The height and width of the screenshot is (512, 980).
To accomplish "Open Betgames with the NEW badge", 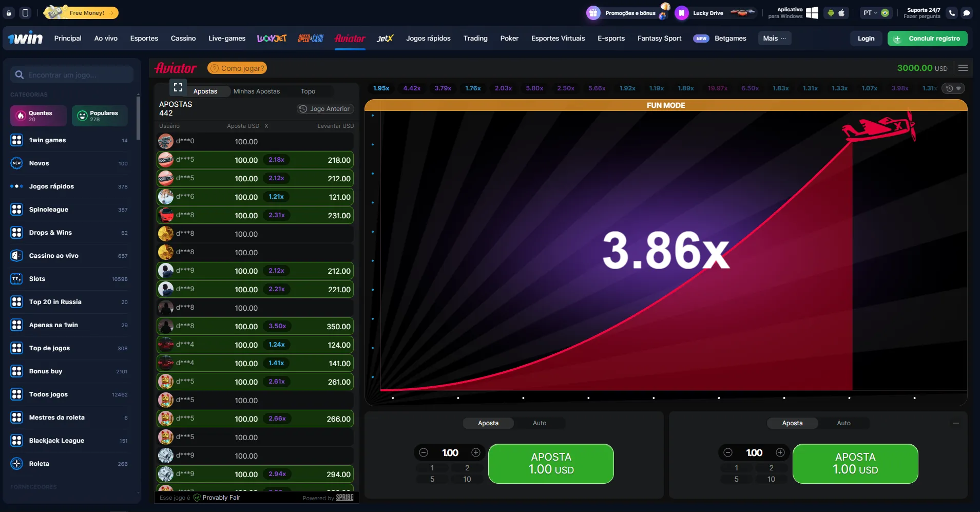I will tap(720, 39).
